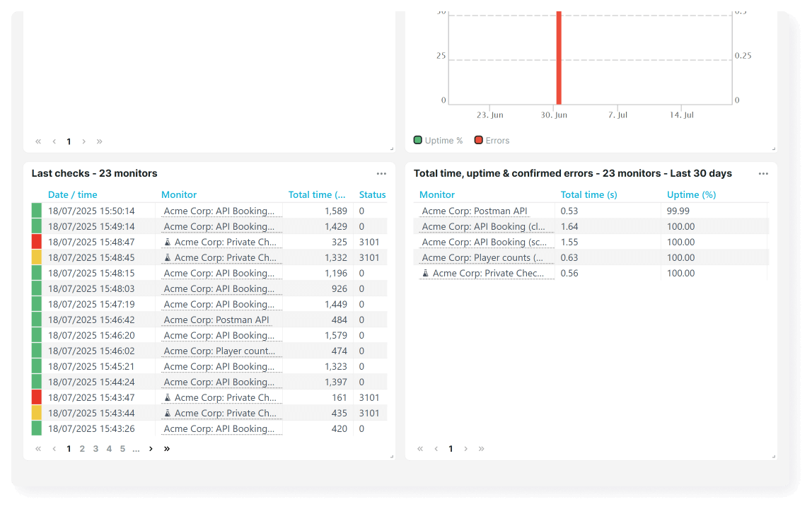
Task: Click the red error spike on the chart
Action: [559, 57]
